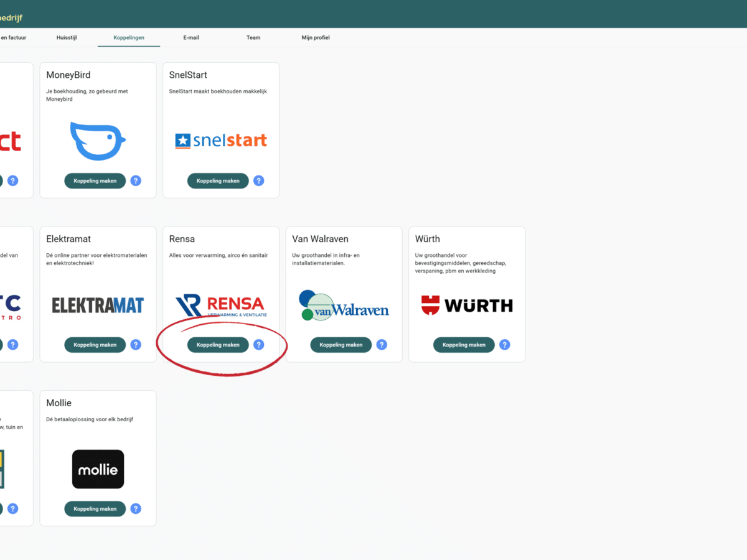The image size is (747, 560).
Task: Click the SnelStart logo
Action: click(221, 141)
